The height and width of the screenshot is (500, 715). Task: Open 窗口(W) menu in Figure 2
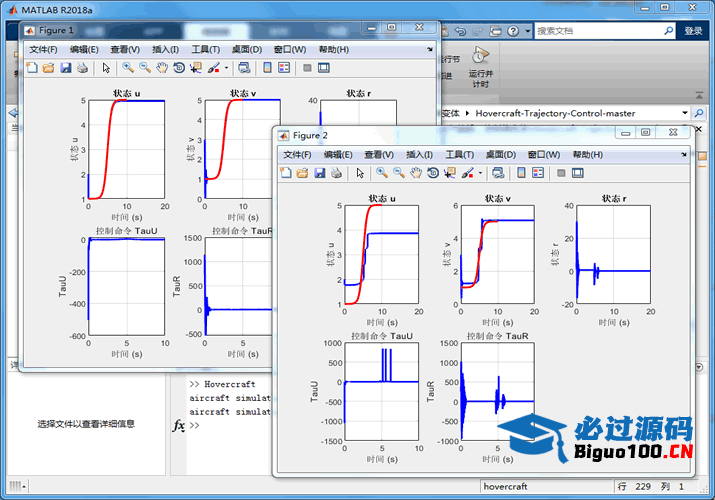click(x=544, y=155)
